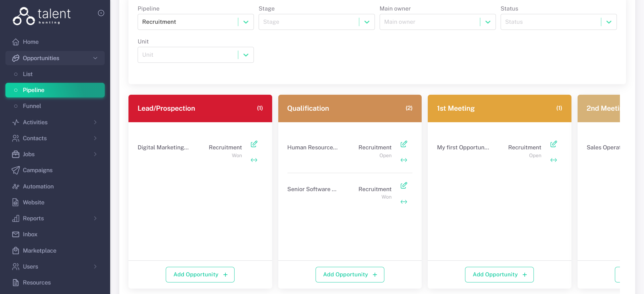The height and width of the screenshot is (294, 644).
Task: Click edit icon for Human Resource opportunity
Action: pos(404,144)
